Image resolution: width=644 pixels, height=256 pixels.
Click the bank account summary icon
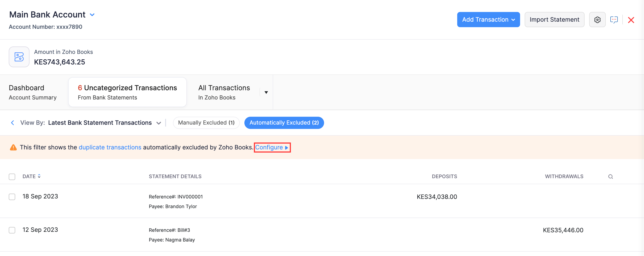point(19,57)
